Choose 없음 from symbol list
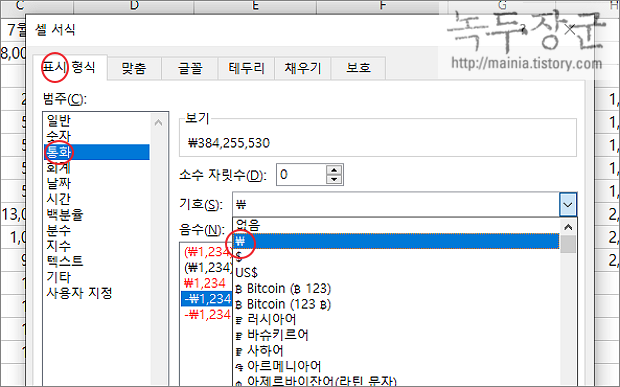Screen dimensions: 620x387 397,225
